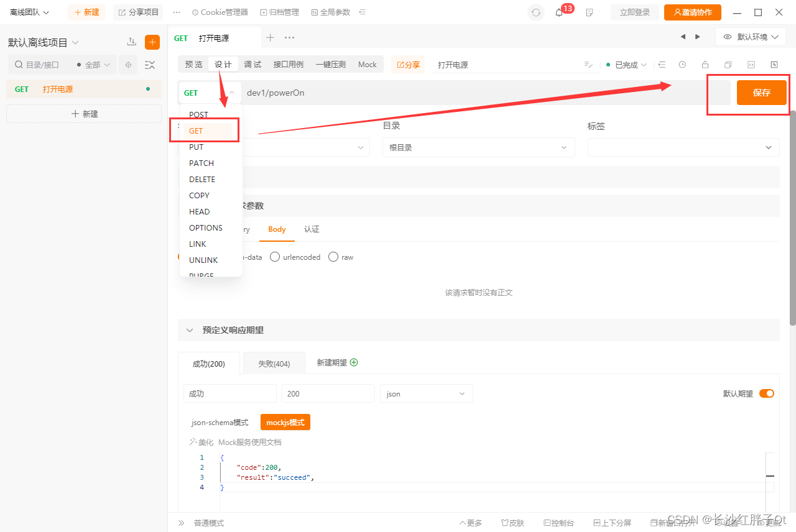
Task: Add a new tab with plus icon
Action: (270, 37)
